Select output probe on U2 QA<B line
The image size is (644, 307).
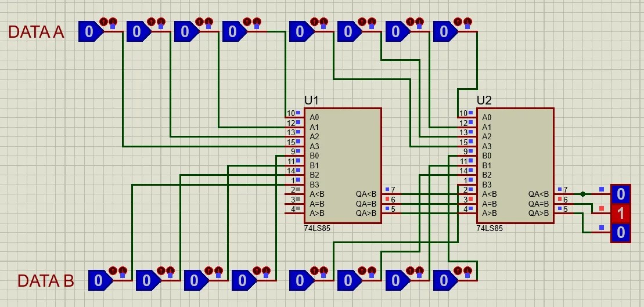point(621,194)
